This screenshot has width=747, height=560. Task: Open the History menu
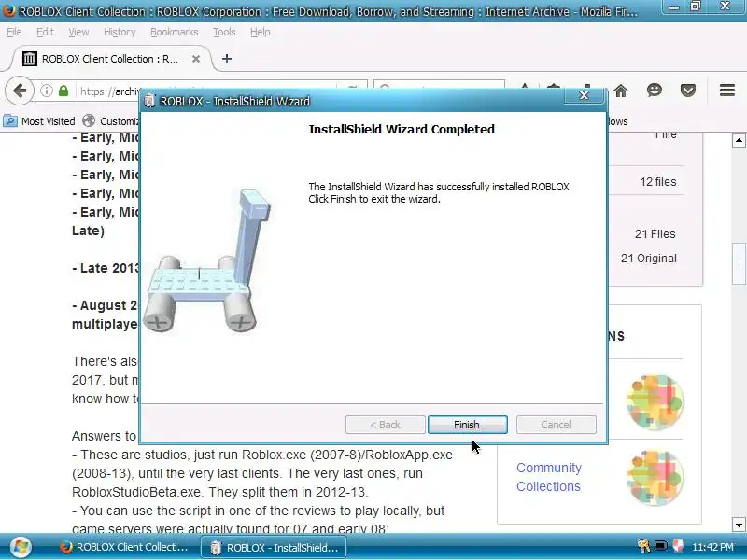[120, 32]
